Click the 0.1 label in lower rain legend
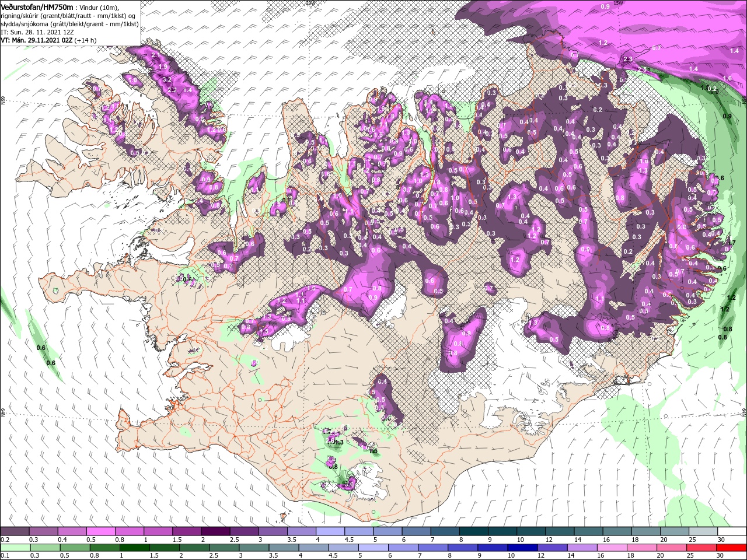Viewport: 747px width, 560px height. (x=5, y=556)
